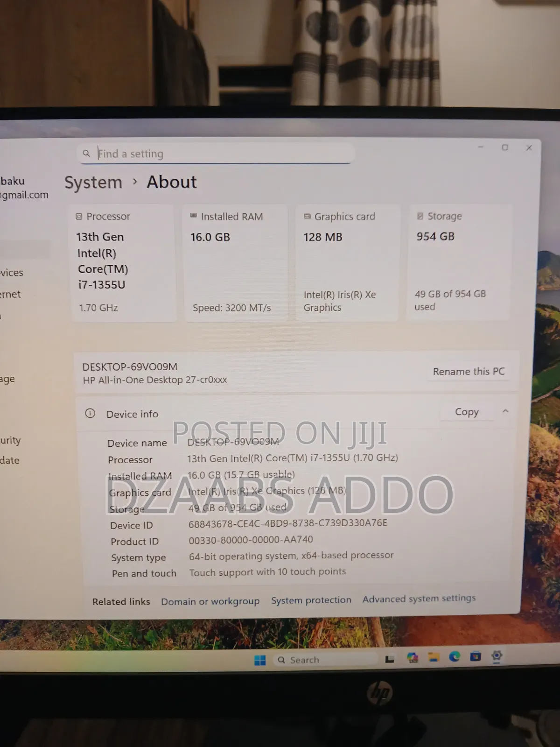Click the Rename this PC button
The width and height of the screenshot is (560, 747).
tap(469, 372)
